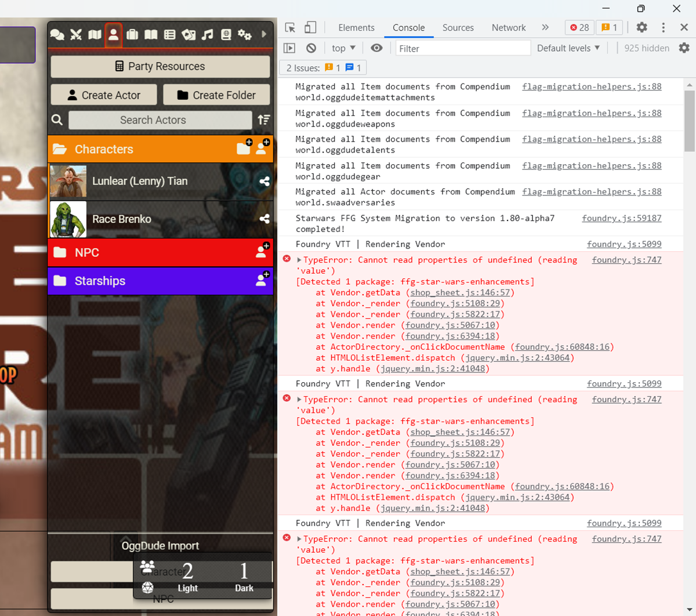Image resolution: width=696 pixels, height=616 pixels.
Task: Select the Rollable Tables list icon
Action: pos(169,35)
